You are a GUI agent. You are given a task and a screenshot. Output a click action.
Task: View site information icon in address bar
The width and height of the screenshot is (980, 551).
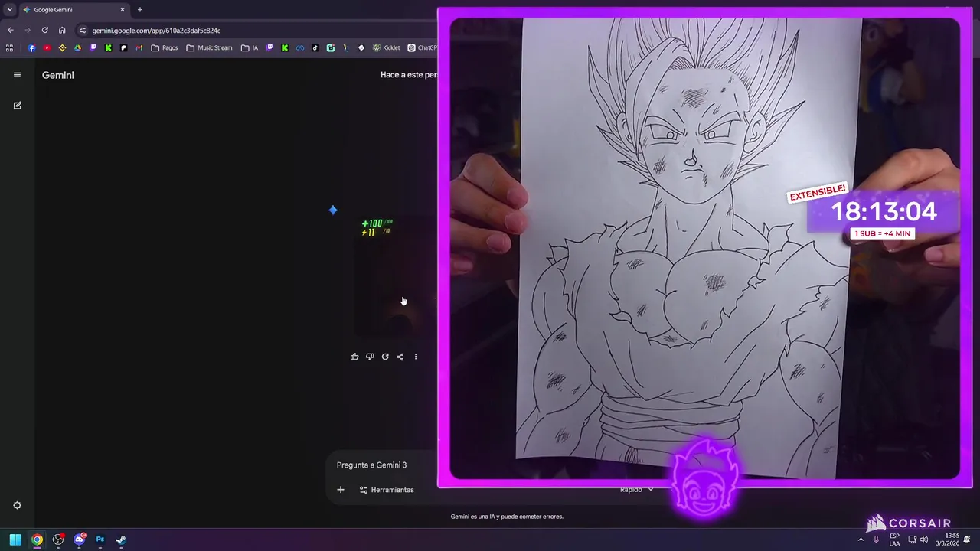83,31
